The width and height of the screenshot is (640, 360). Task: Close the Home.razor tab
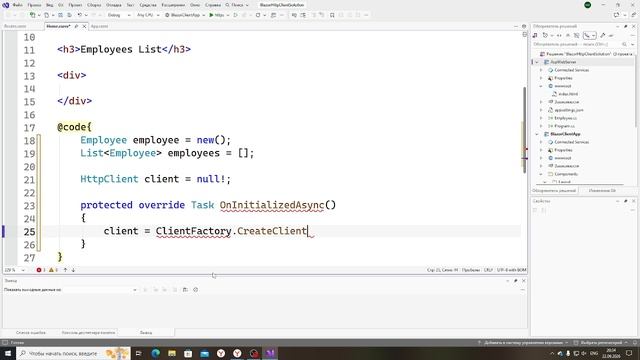pyautogui.click(x=84, y=26)
